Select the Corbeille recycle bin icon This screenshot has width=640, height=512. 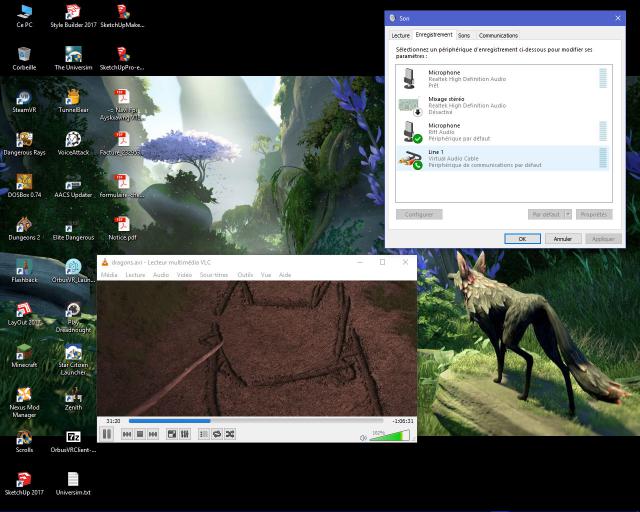(x=24, y=59)
